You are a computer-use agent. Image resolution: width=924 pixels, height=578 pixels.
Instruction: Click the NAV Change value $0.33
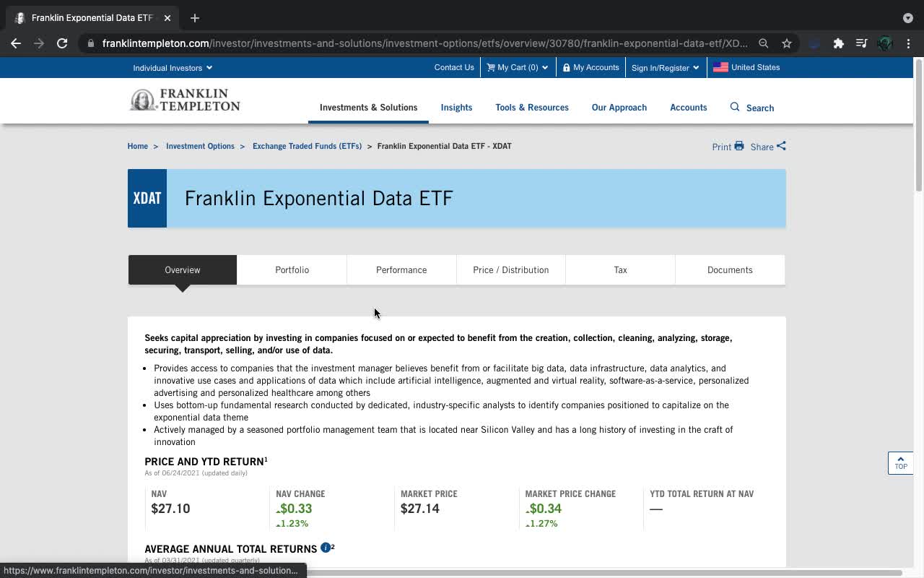(x=295, y=509)
